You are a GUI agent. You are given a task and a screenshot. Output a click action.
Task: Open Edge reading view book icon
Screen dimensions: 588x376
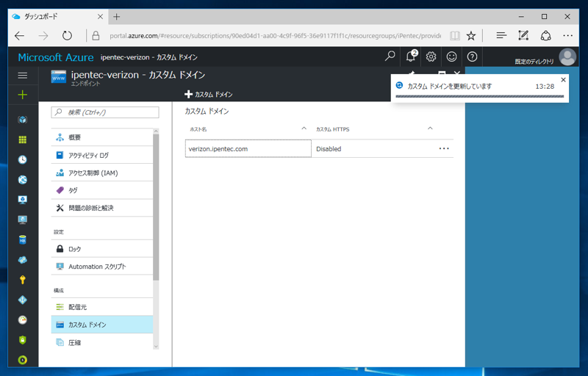454,35
